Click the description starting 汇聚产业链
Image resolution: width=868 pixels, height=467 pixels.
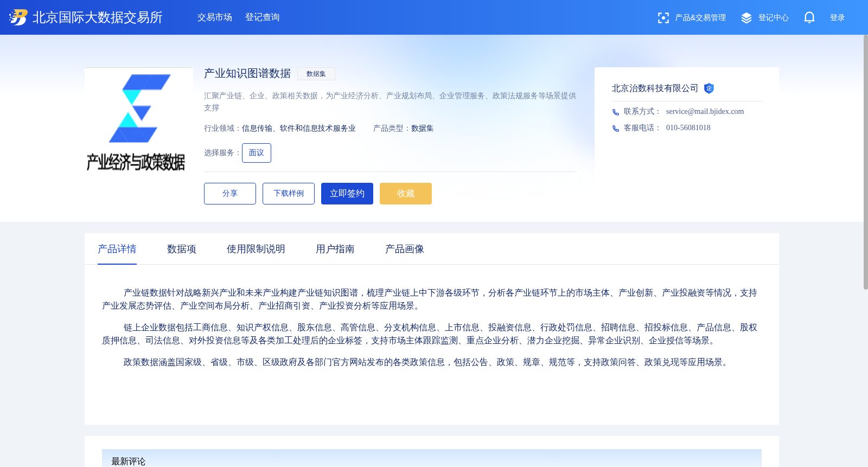click(390, 101)
